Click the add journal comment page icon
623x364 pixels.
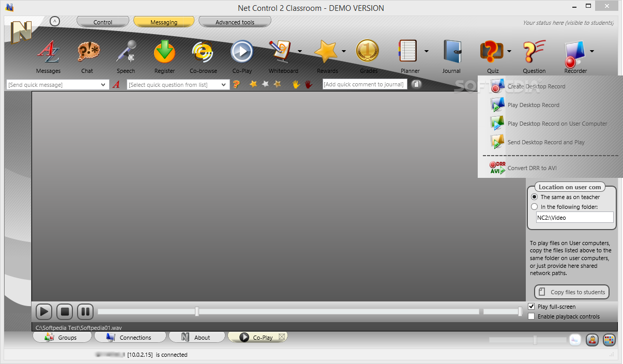(416, 84)
